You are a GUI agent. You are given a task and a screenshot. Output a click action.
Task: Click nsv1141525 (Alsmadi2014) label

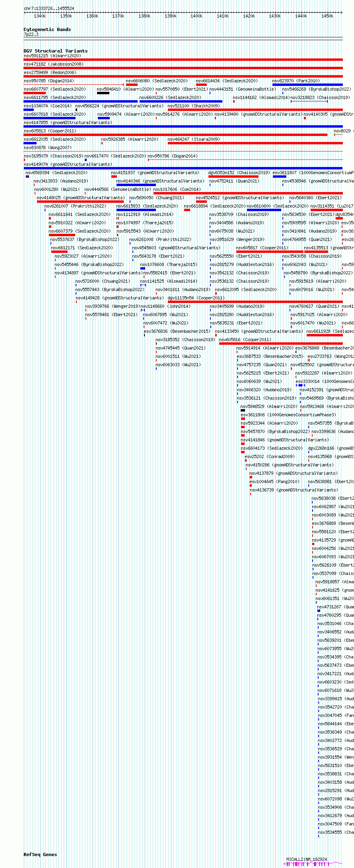pyautogui.click(x=169, y=281)
